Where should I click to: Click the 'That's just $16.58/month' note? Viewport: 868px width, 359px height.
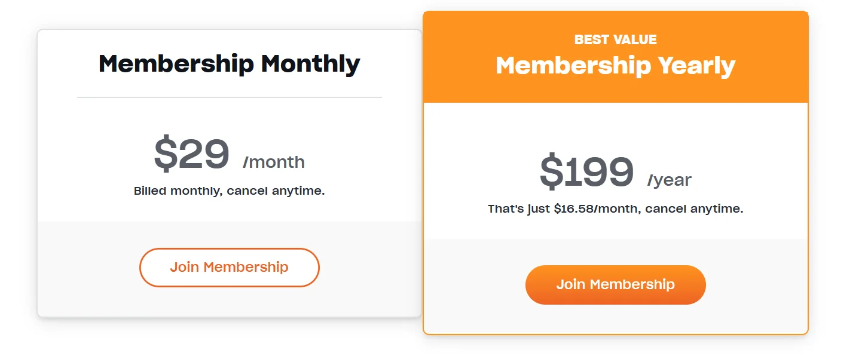(615, 209)
